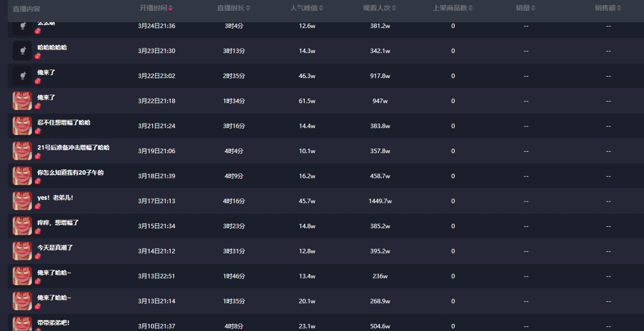Select the peak popularity value 61.5w
The height and width of the screenshot is (331, 644).
click(x=307, y=101)
